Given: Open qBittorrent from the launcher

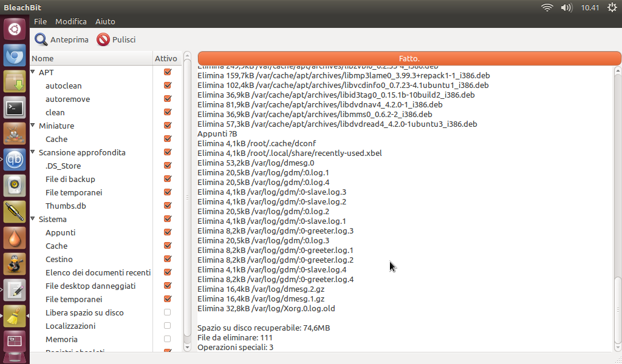Looking at the screenshot, I should coord(15,160).
